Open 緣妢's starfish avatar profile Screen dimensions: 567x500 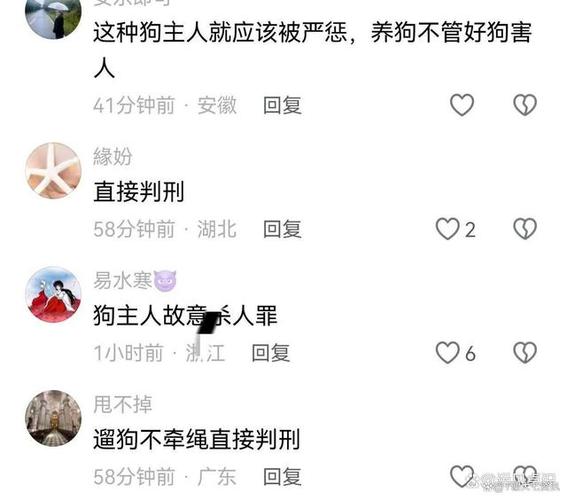[53, 171]
